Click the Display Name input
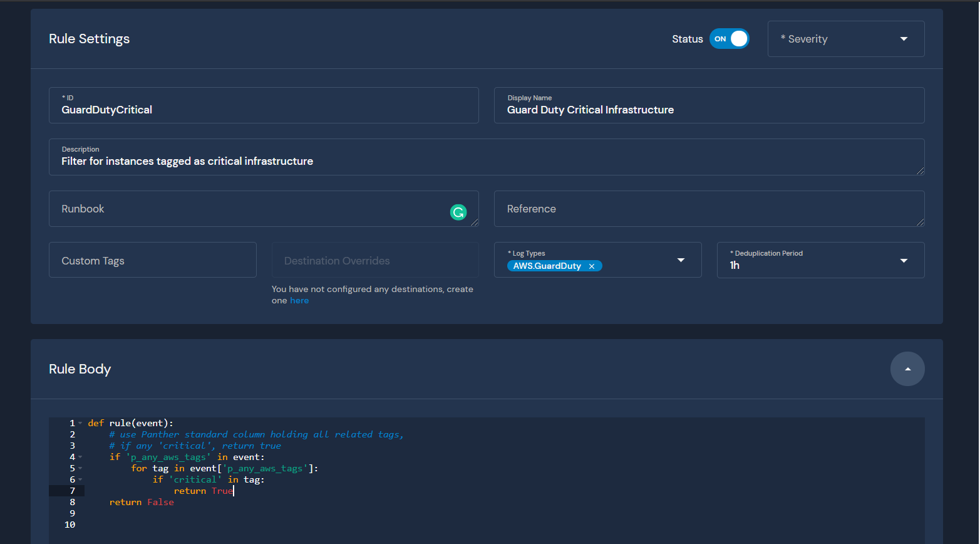 [709, 109]
